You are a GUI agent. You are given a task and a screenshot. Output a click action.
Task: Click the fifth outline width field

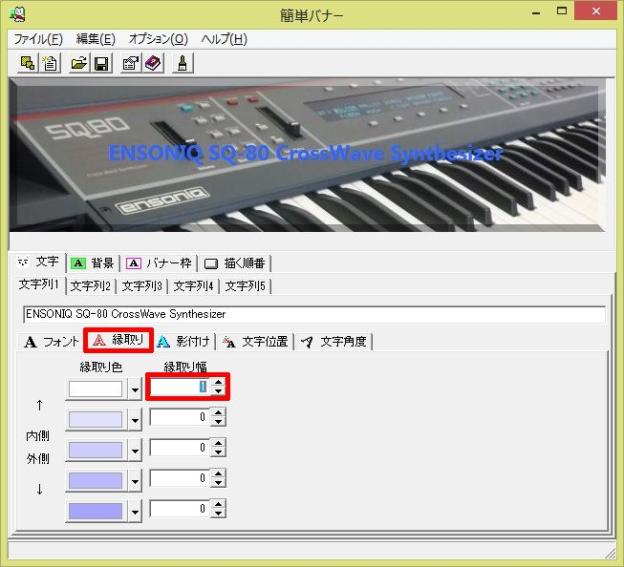[179, 509]
